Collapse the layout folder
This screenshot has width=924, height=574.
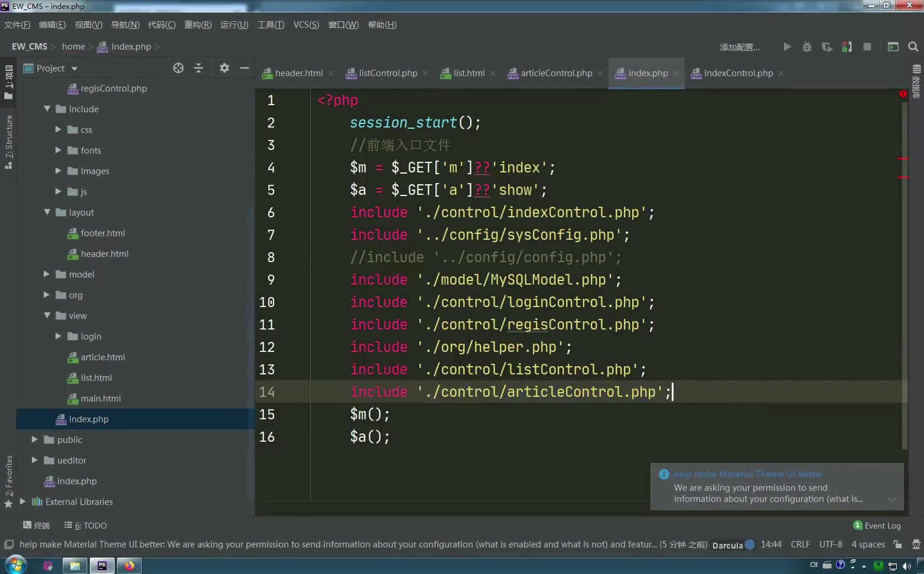[x=47, y=212]
